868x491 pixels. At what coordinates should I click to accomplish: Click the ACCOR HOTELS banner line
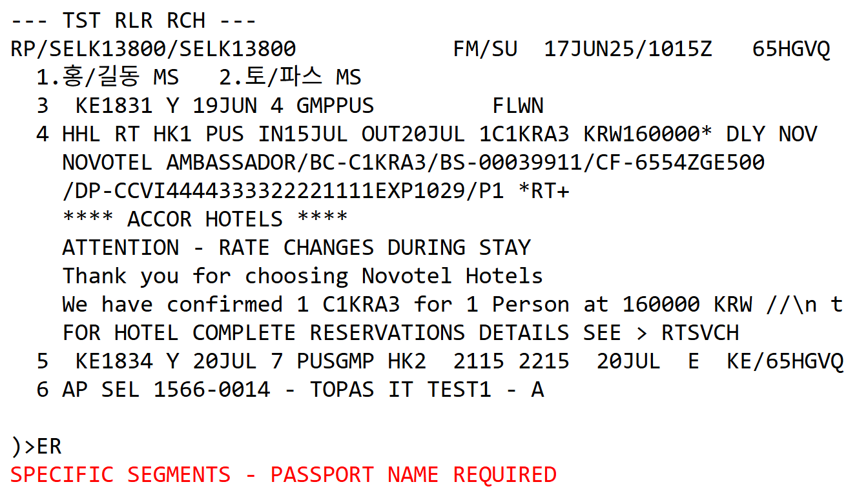[x=205, y=219]
